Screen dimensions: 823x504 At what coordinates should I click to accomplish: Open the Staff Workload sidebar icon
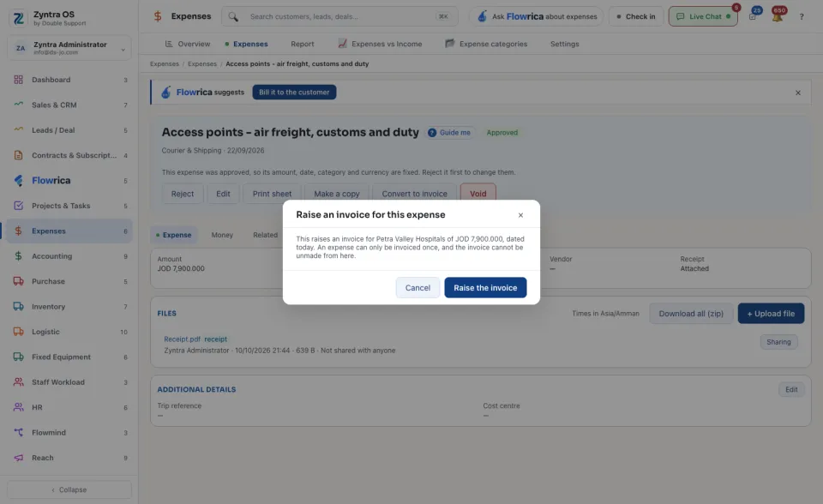click(x=18, y=382)
